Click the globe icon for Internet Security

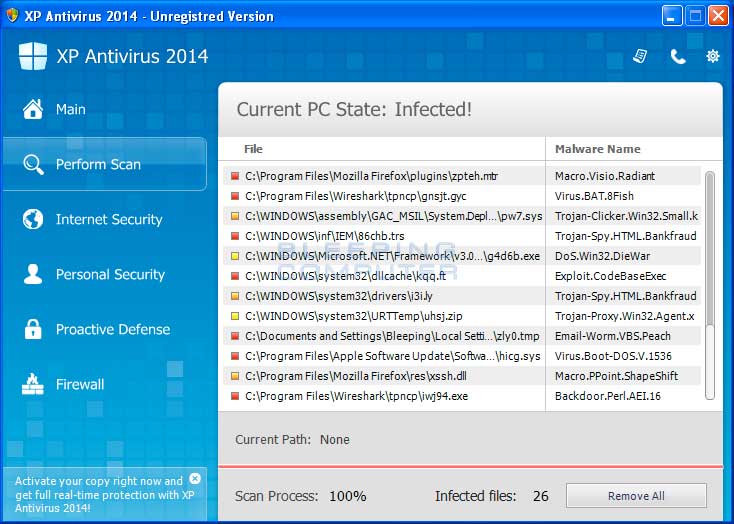33,219
